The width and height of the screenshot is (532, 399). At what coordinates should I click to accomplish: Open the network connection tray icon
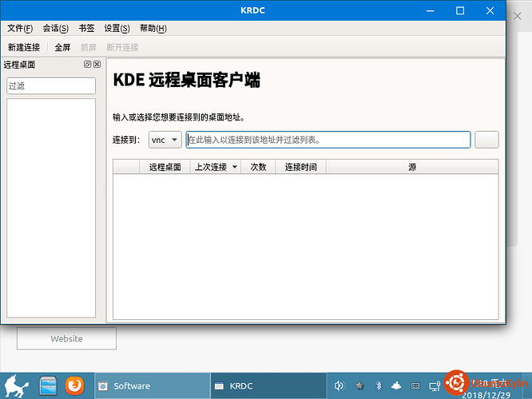pyautogui.click(x=435, y=386)
